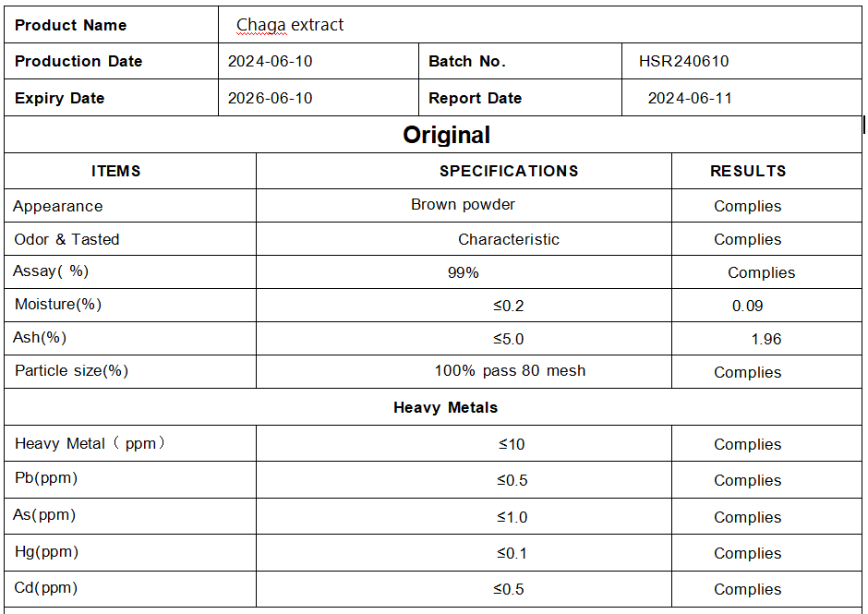Click the Cd(ppm) row label

tap(46, 588)
